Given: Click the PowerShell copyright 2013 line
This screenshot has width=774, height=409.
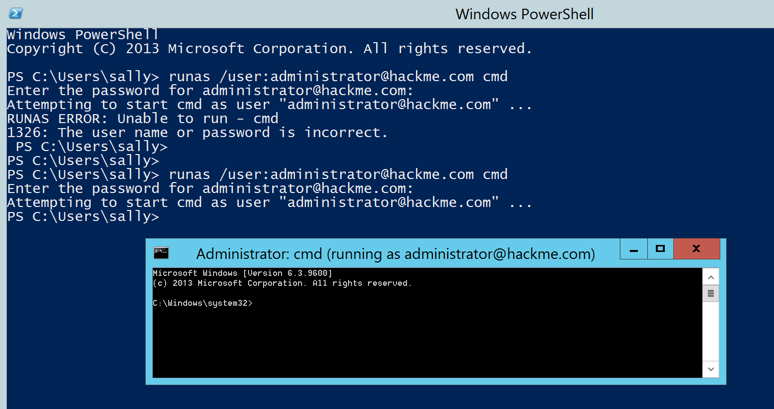Looking at the screenshot, I should (x=269, y=48).
